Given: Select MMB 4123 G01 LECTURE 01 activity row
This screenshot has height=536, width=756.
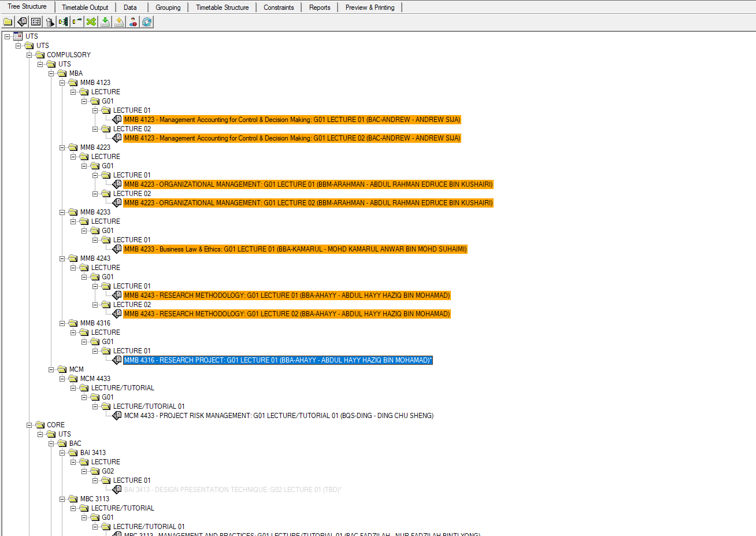Looking at the screenshot, I should (292, 120).
